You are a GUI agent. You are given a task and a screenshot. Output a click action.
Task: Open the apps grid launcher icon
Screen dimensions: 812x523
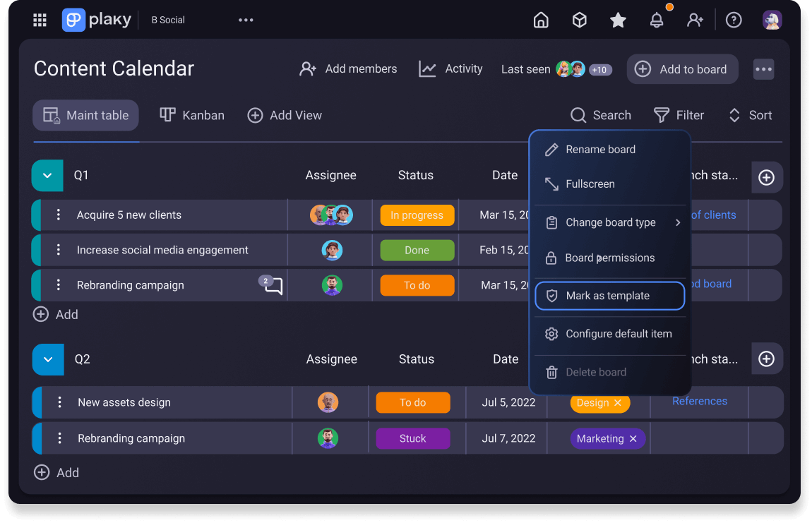[40, 20]
